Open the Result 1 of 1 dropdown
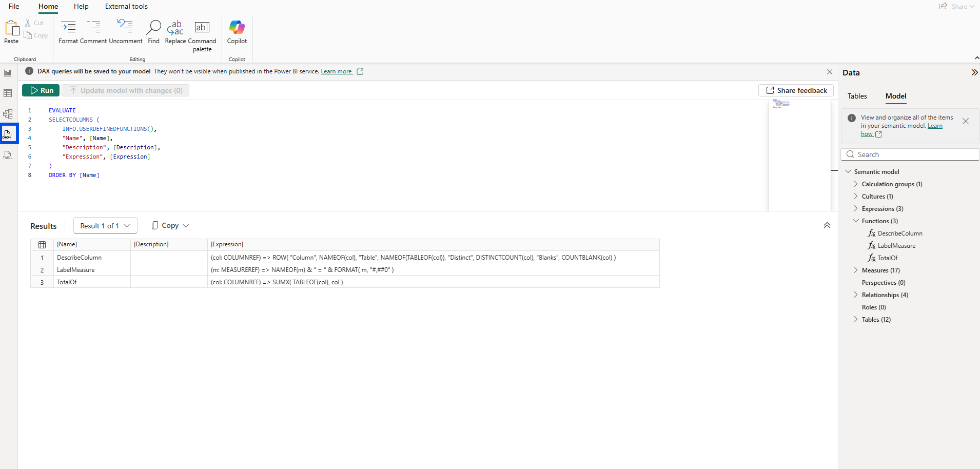The height and width of the screenshot is (469, 980). coord(105,226)
